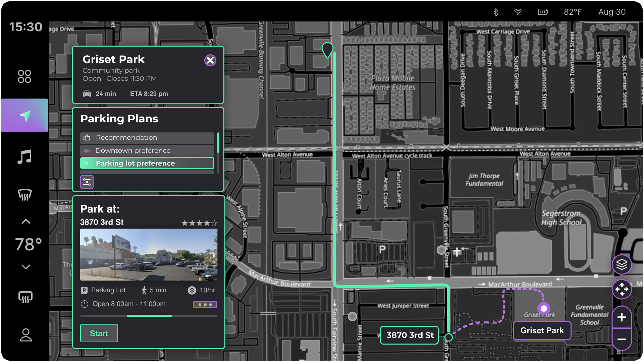This screenshot has width=644, height=362.
Task: Open map layers button
Action: 622,264
